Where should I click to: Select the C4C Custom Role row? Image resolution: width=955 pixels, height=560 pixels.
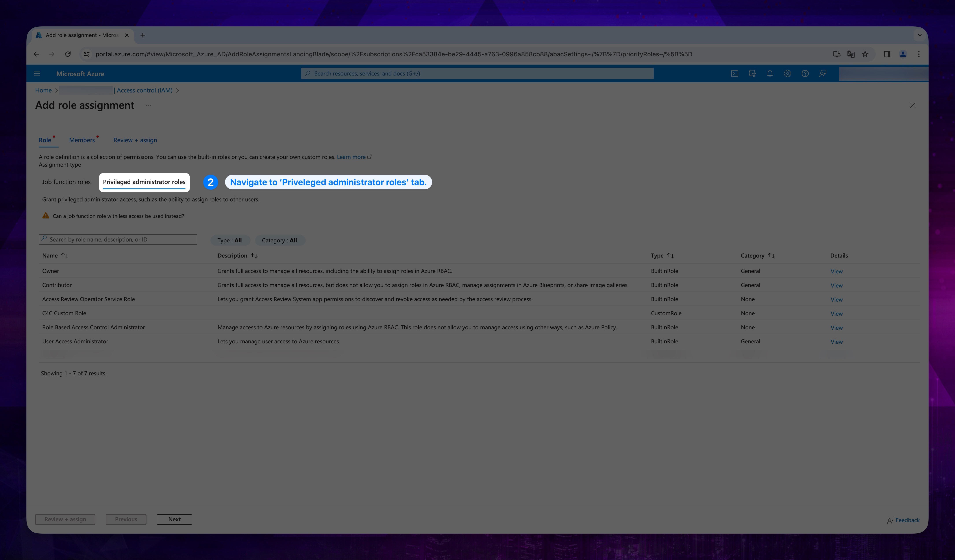479,313
